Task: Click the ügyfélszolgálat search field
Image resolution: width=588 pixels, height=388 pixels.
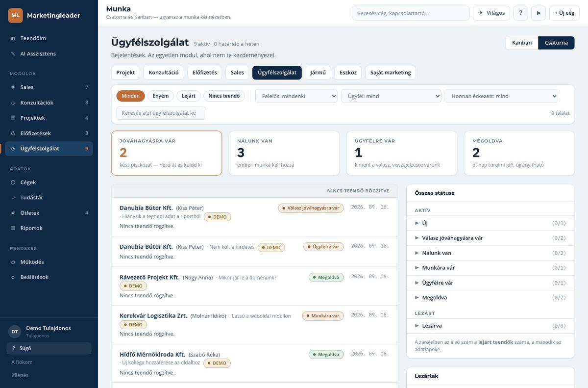Action: (161, 113)
